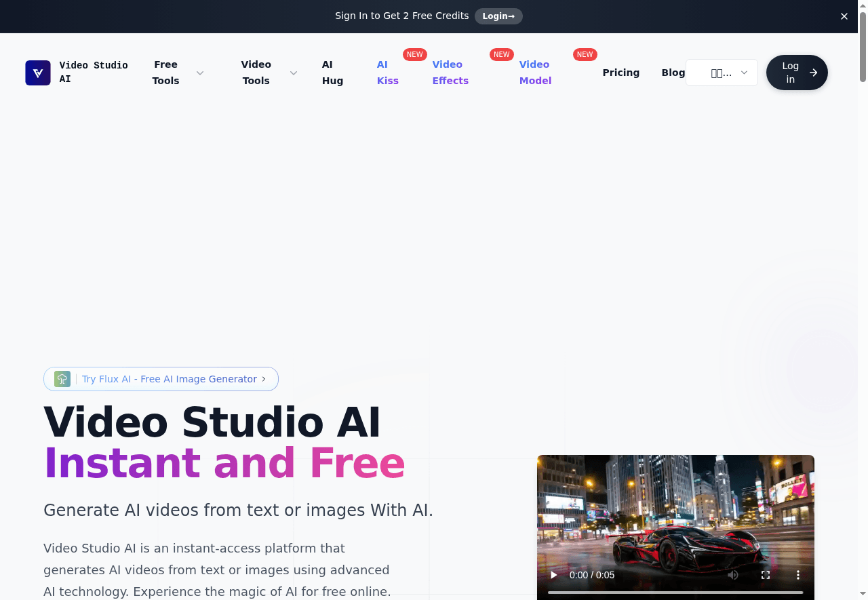Click the video progress bar to seek

[x=676, y=592]
